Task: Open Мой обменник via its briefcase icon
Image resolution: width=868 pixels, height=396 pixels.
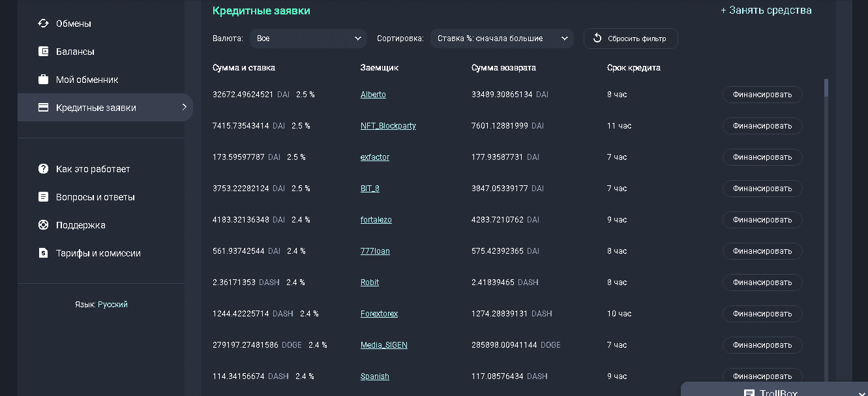Action: tap(43, 79)
